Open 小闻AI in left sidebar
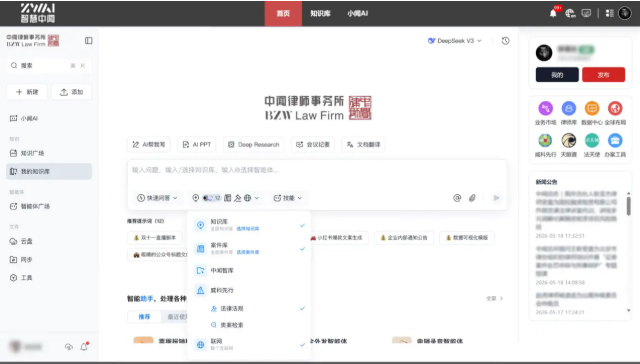The image size is (640, 364). tap(49, 118)
